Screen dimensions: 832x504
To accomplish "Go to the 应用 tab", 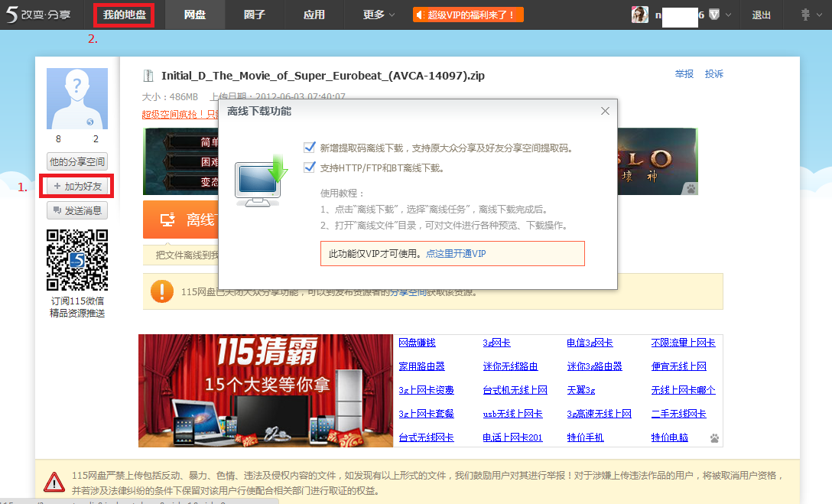I will [x=314, y=15].
